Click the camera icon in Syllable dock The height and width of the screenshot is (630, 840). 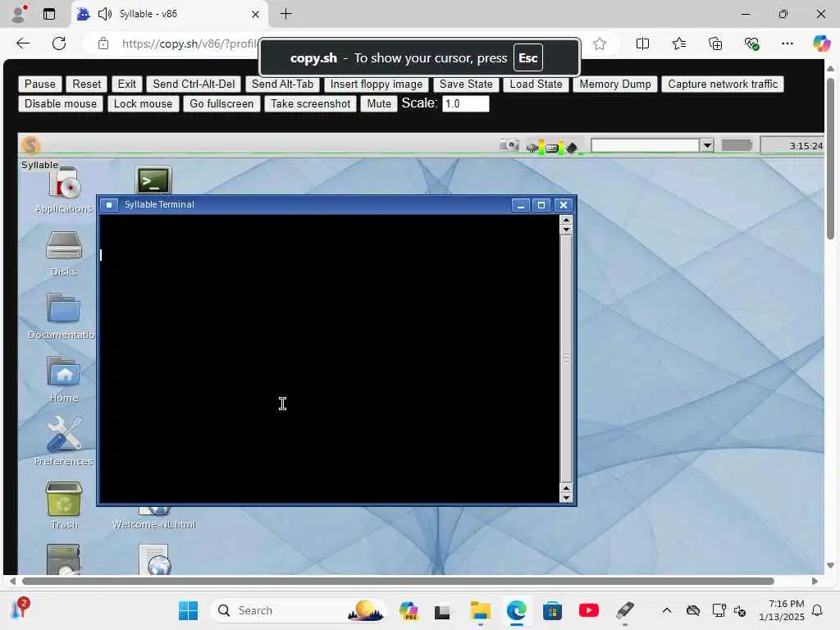pos(509,145)
